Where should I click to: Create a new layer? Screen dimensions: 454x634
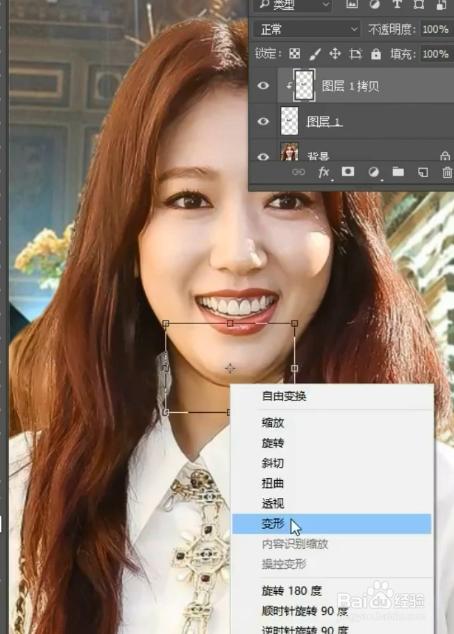coord(423,172)
